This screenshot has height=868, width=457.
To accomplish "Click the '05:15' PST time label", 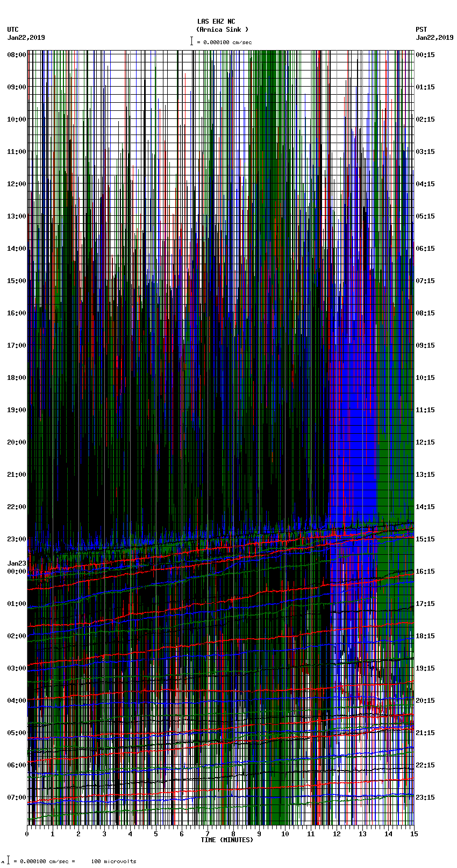I will click(x=425, y=216).
